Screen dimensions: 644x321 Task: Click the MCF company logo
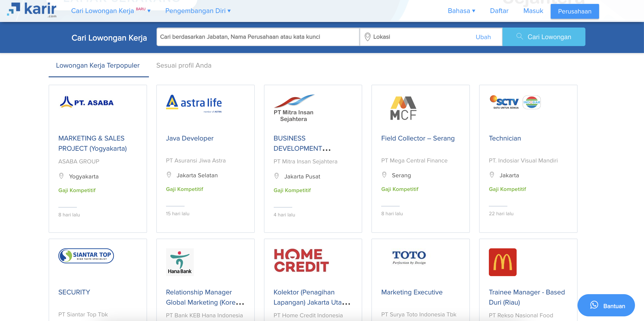(403, 108)
